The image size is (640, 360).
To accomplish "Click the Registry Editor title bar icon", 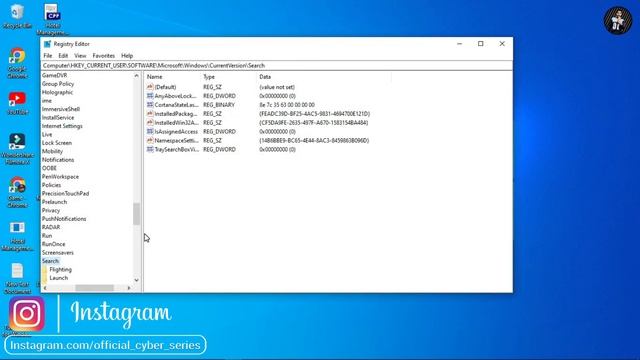I will [47, 44].
